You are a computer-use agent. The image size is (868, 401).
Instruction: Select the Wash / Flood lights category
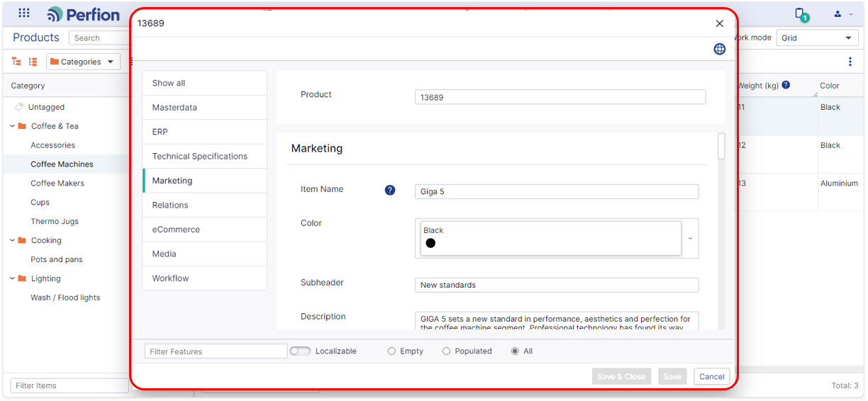(65, 298)
